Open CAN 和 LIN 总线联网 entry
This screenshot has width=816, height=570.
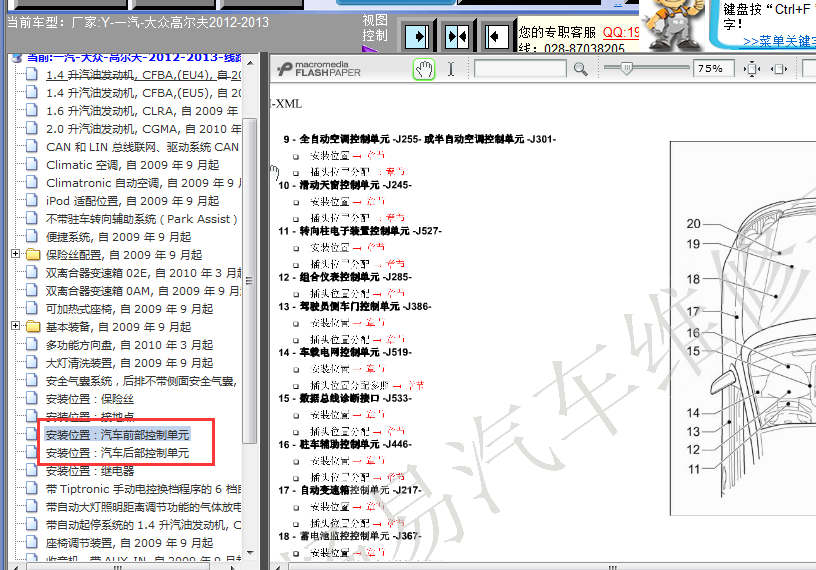coord(143,147)
